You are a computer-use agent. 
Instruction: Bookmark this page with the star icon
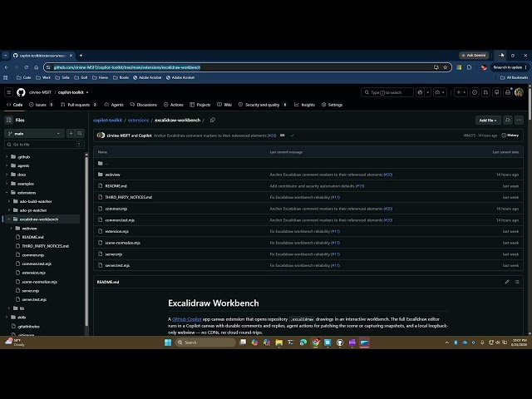(446, 67)
